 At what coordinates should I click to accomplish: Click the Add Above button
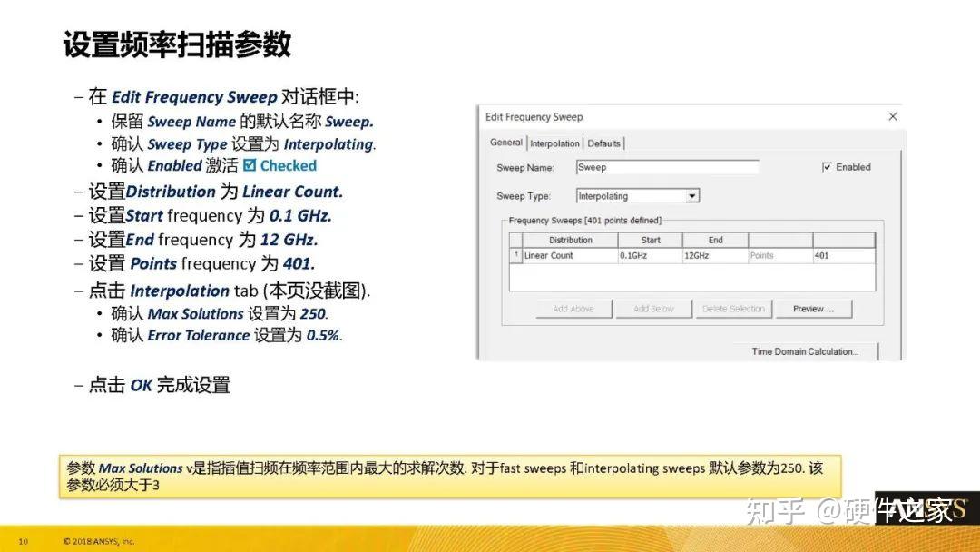(x=573, y=309)
